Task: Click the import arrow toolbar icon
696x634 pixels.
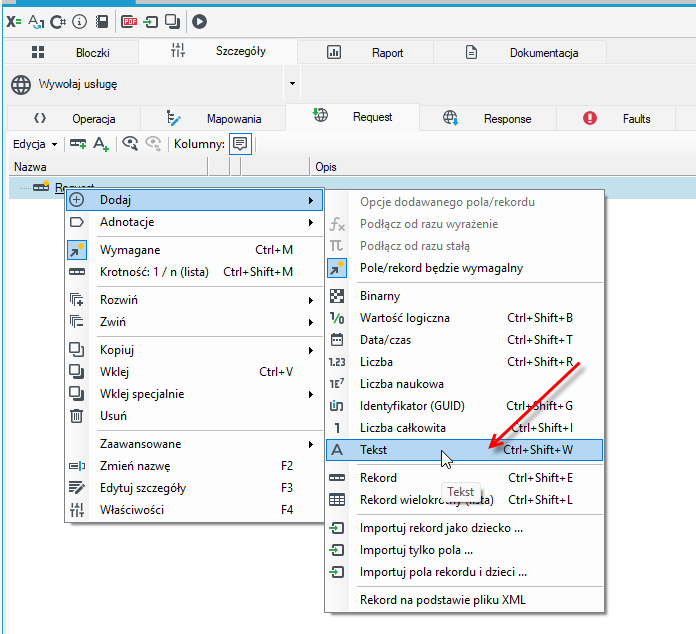Action: pos(151,21)
